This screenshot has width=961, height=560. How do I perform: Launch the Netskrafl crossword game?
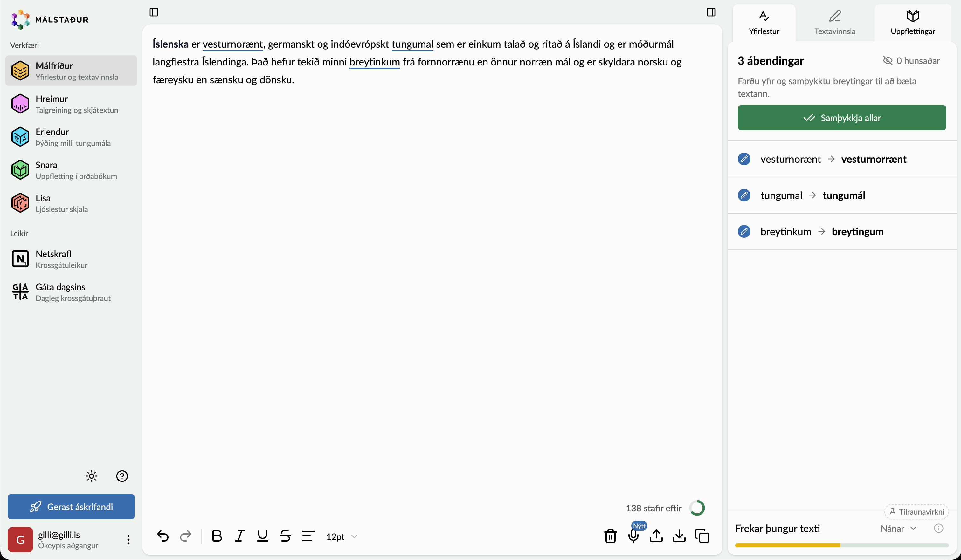[x=71, y=259]
